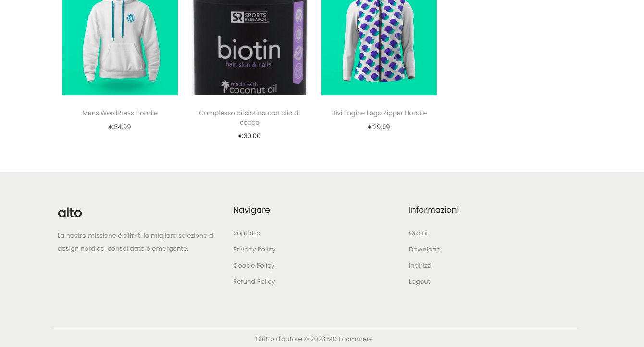The image size is (644, 347).
Task: Click the €30.00 biotin price
Action: (x=249, y=136)
